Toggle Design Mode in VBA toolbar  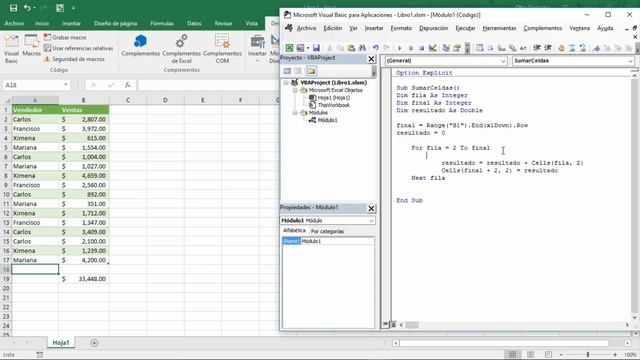click(x=433, y=48)
